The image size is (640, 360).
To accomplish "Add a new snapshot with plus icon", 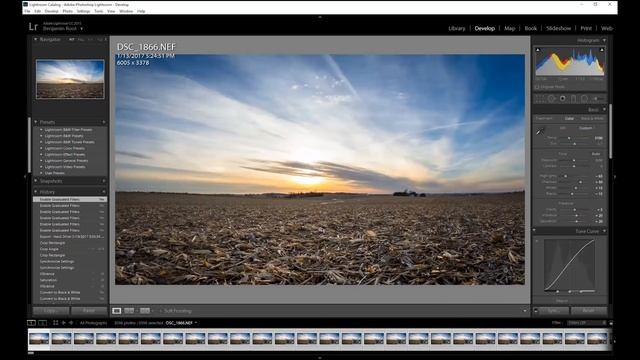I will (x=104, y=181).
